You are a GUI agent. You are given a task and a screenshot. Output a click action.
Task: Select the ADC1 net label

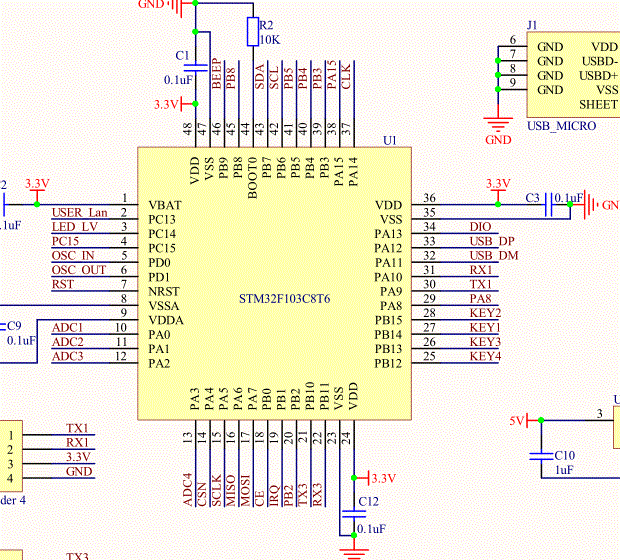pyautogui.click(x=67, y=328)
